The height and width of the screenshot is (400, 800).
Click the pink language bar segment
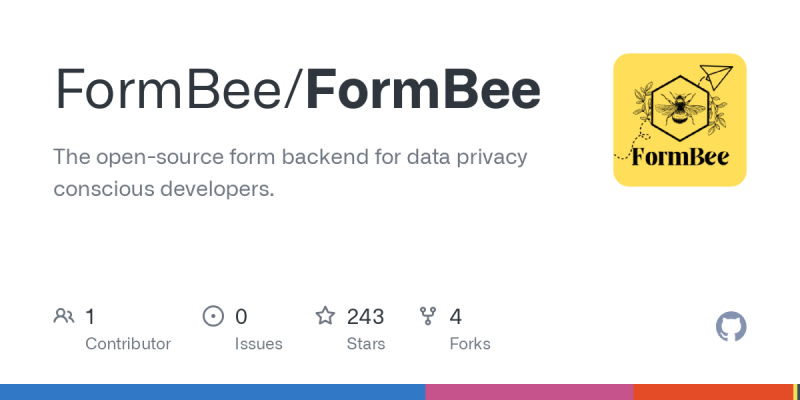click(529, 392)
